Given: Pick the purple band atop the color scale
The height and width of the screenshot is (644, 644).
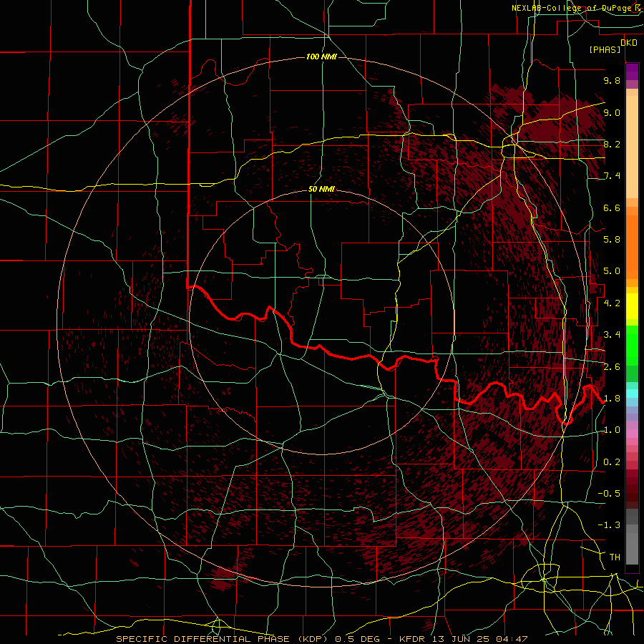Looking at the screenshot, I should [x=632, y=72].
